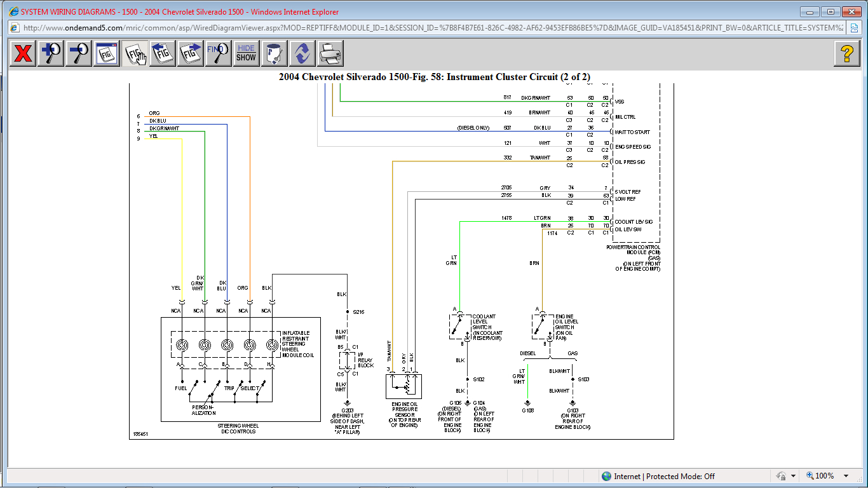Zoom in with the plus magnifier
This screenshot has width=868, height=488.
click(x=51, y=53)
